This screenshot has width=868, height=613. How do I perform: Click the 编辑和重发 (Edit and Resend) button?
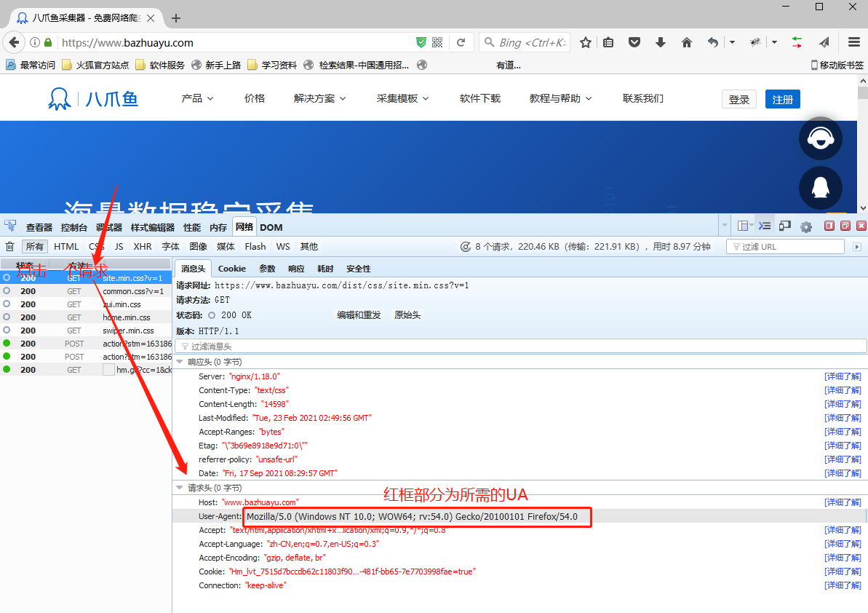[359, 315]
